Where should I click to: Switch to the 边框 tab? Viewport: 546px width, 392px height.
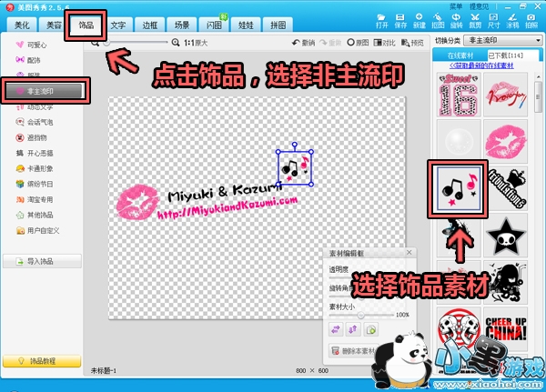(150, 25)
